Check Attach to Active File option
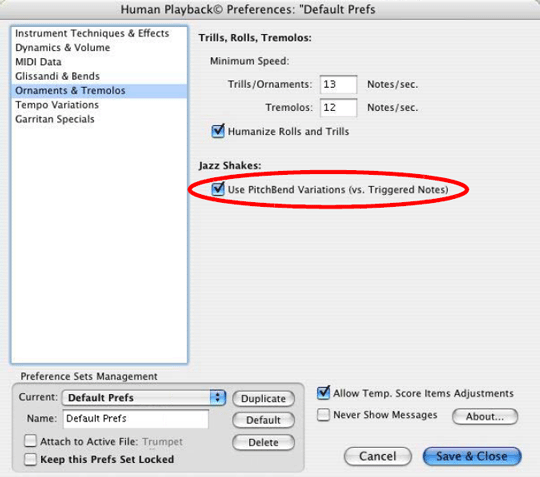The height and width of the screenshot is (477, 540). pos(30,441)
